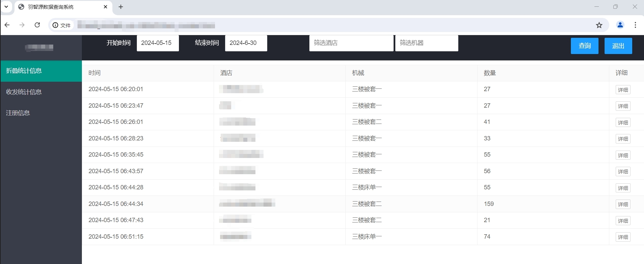Reload the page with refresh icon
This screenshot has height=264, width=644.
[37, 25]
